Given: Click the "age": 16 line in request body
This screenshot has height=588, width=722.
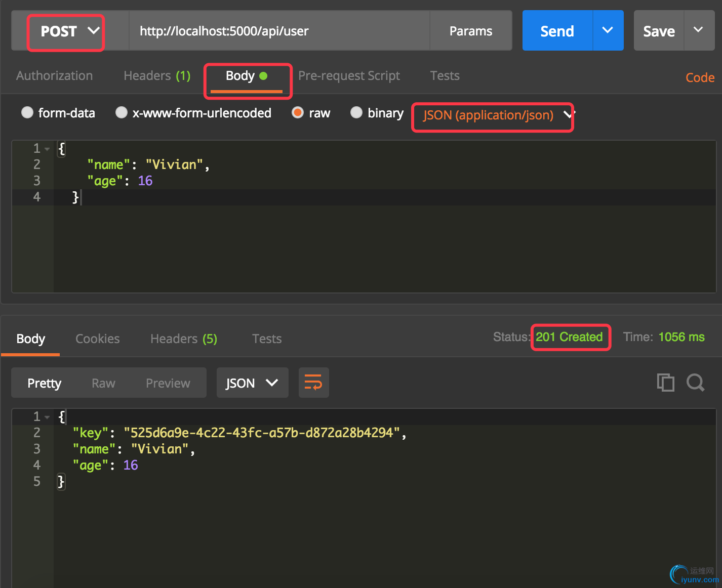Looking at the screenshot, I should (119, 181).
